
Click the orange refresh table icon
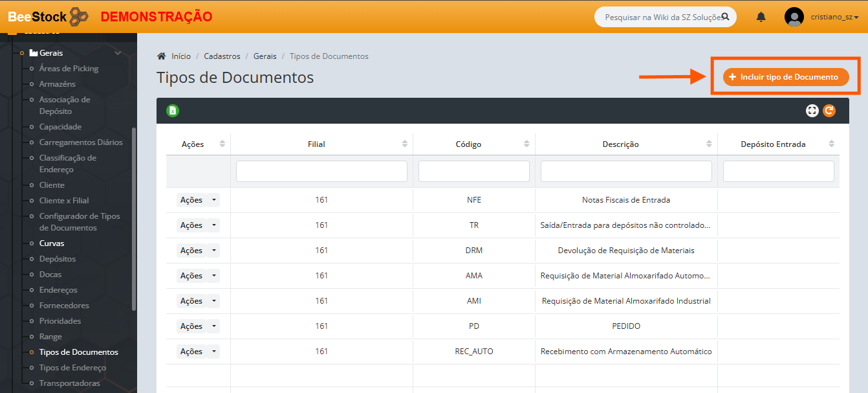click(x=829, y=111)
